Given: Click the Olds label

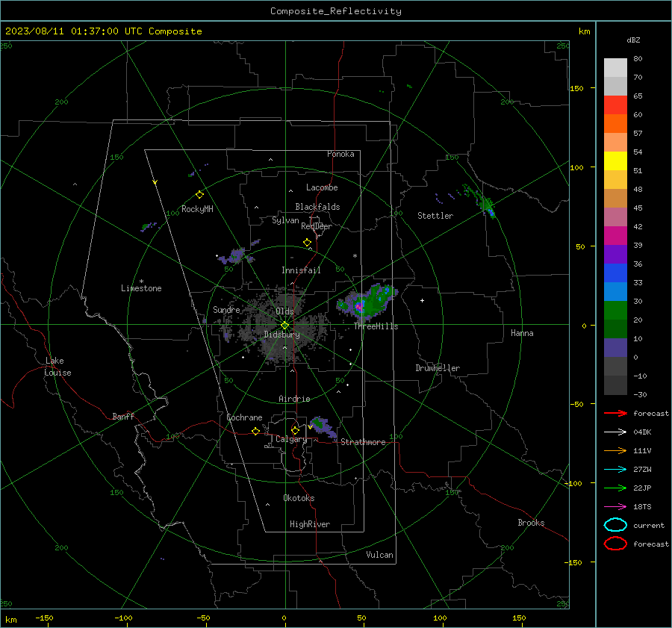Looking at the screenshot, I should (x=284, y=311).
